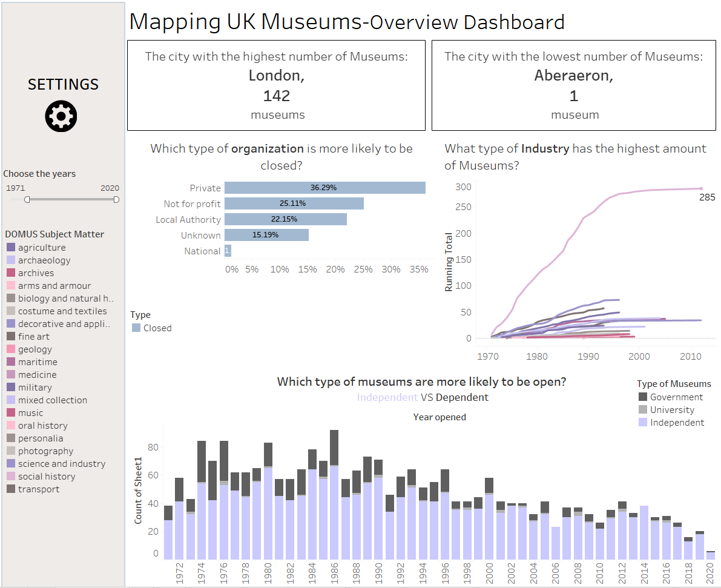Click the 'National' row label
Screen dimensions: 721x588
point(202,251)
